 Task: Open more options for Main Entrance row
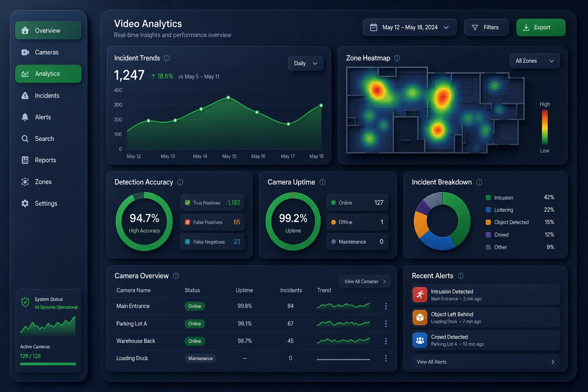click(386, 306)
